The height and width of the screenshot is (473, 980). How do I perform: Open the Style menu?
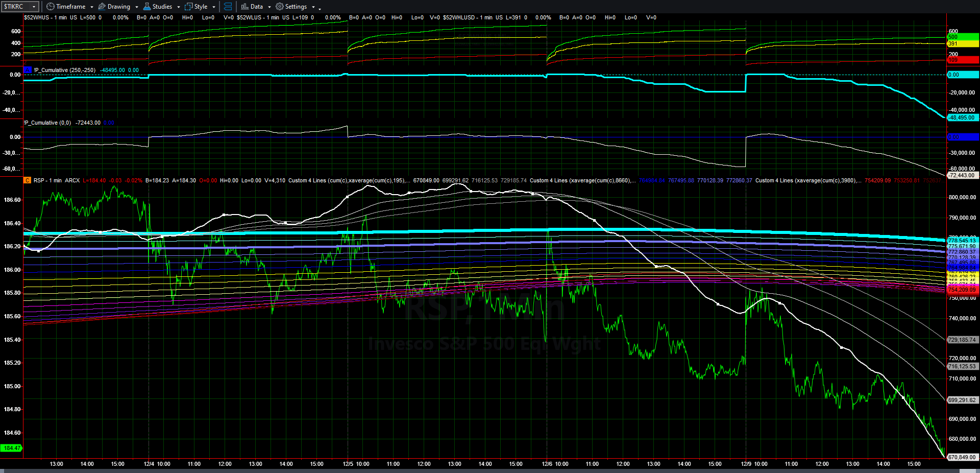[x=201, y=7]
